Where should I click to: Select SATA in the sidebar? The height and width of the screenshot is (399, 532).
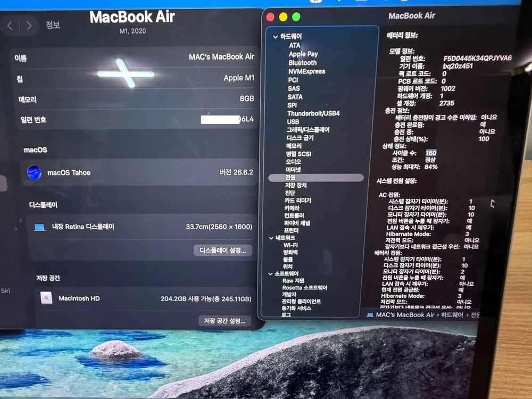(x=295, y=97)
